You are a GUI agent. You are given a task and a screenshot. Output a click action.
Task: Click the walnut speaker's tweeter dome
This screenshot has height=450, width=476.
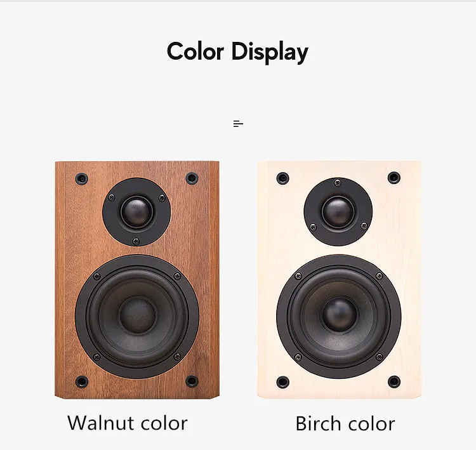point(136,212)
